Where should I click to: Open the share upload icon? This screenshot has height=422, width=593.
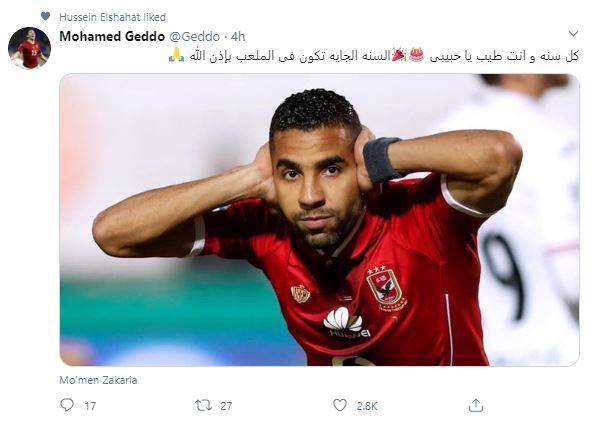[476, 405]
